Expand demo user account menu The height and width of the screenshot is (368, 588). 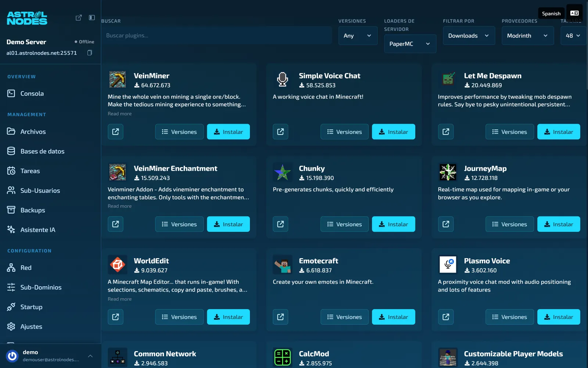pyautogui.click(x=90, y=356)
